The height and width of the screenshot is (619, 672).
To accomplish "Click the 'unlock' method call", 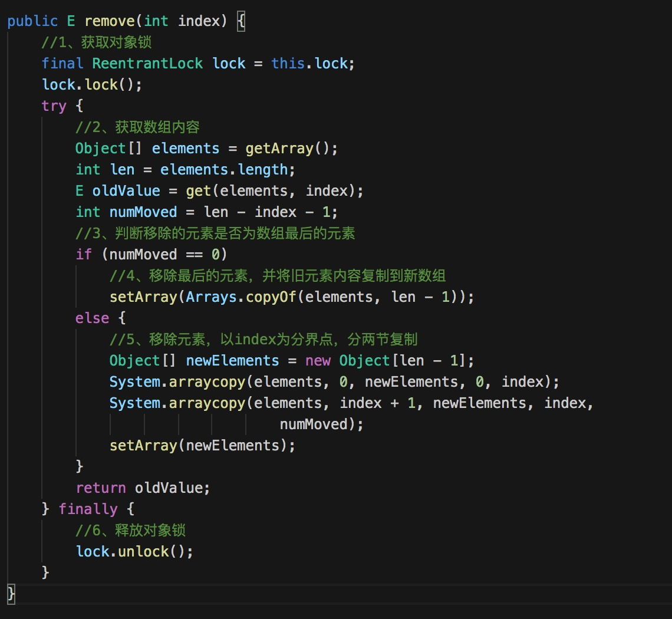I will (143, 552).
